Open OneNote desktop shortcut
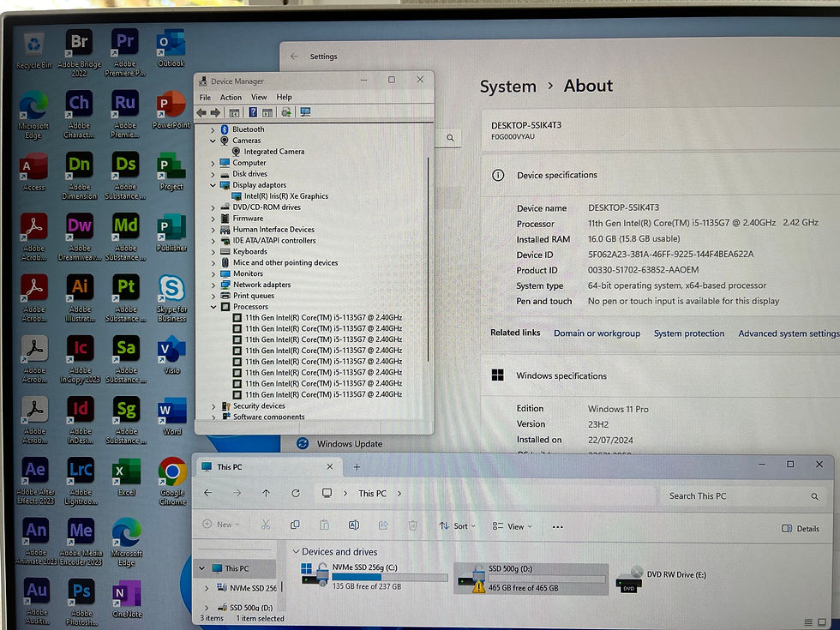840x630 pixels. tap(127, 599)
